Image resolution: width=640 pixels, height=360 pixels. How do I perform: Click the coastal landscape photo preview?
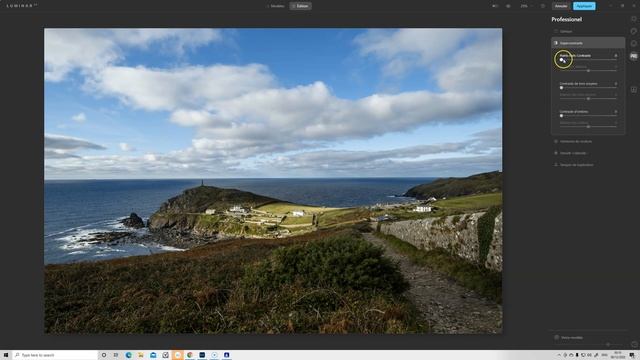273,181
